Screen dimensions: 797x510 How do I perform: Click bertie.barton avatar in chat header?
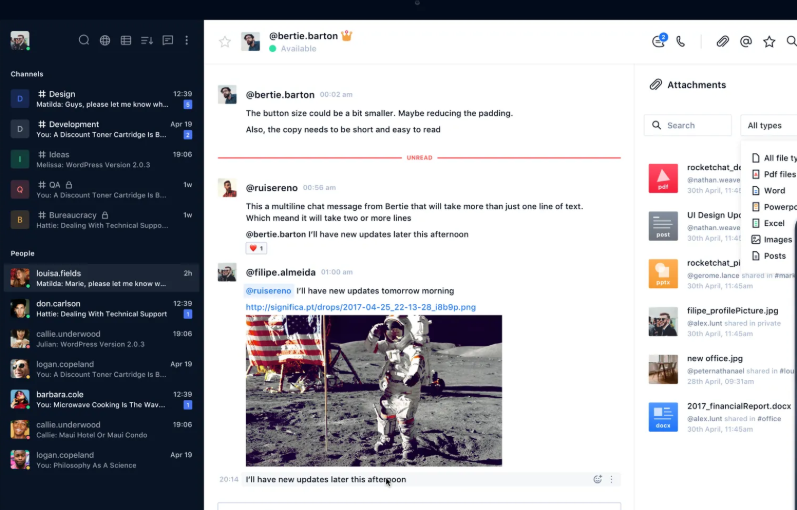pyautogui.click(x=251, y=42)
